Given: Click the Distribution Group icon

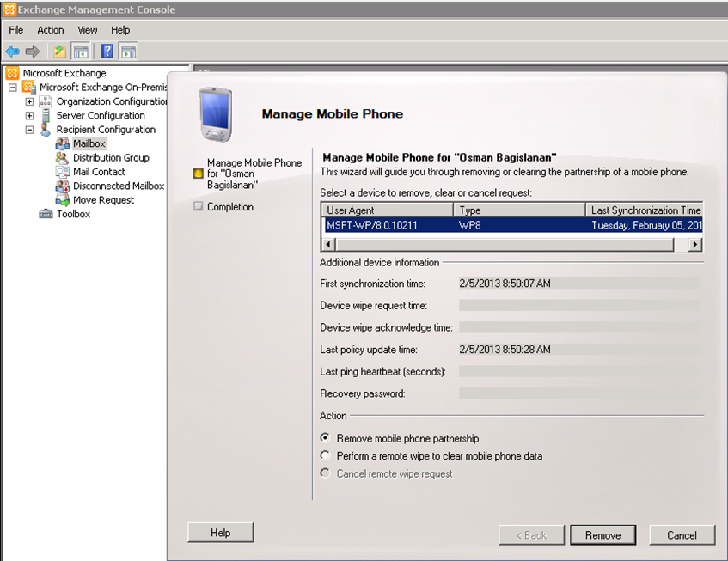Looking at the screenshot, I should (62, 158).
